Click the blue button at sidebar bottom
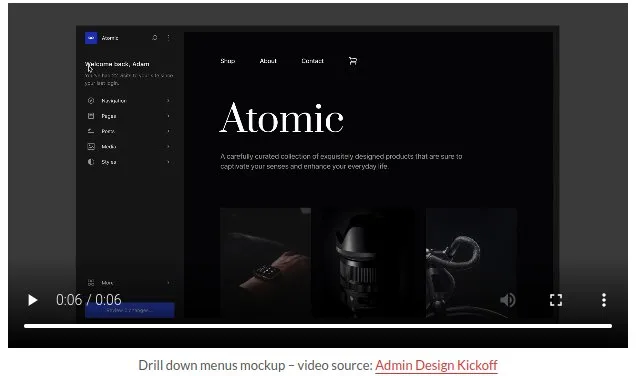The height and width of the screenshot is (376, 636). [130, 310]
